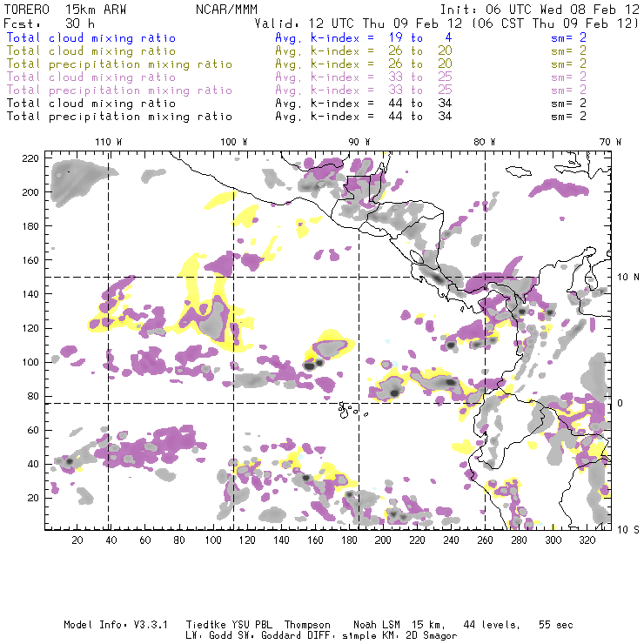Screen dimensions: 644x644
Task: Select the pink "Total precipitation mixing ratio" legend label
Action: (x=119, y=91)
